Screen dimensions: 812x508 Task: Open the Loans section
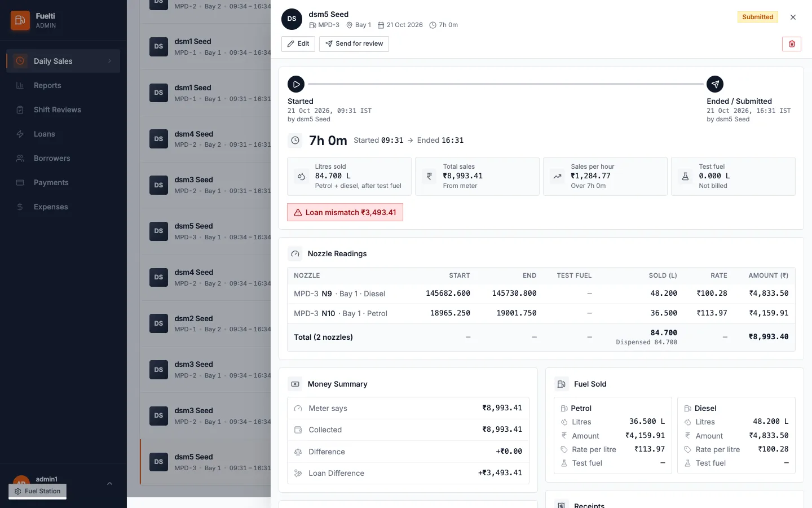click(x=63, y=134)
